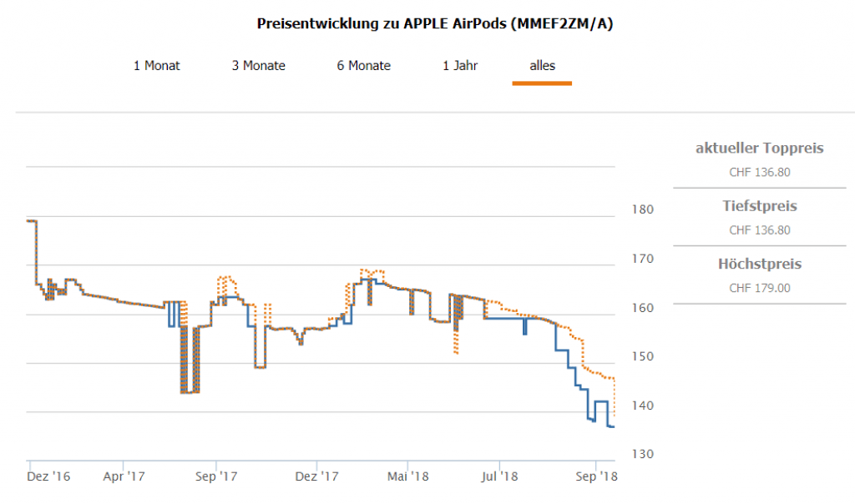Click the CHF 179.00 highest price value
855x504 pixels.
tap(760, 288)
